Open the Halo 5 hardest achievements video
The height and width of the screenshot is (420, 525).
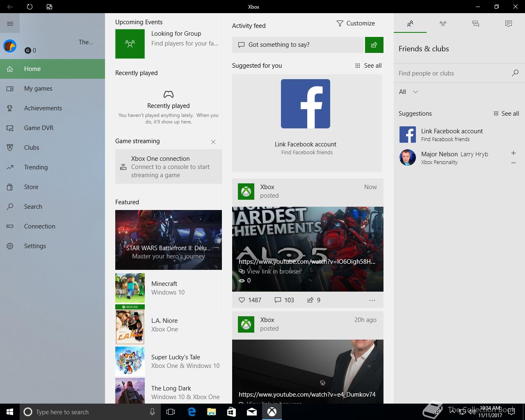click(308, 249)
